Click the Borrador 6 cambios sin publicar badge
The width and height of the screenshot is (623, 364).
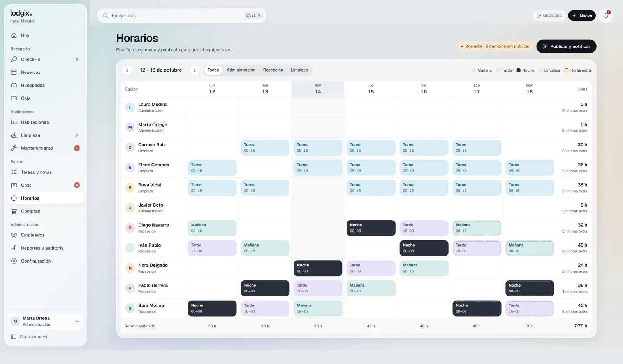[495, 46]
